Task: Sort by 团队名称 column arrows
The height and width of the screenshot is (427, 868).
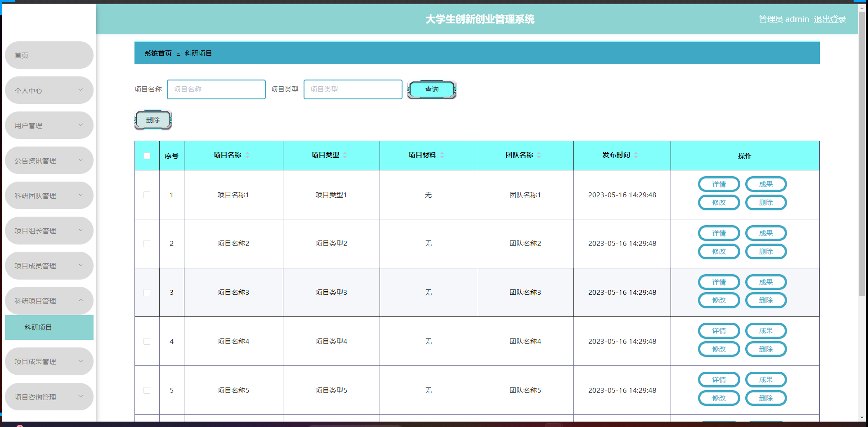Action: [539, 155]
